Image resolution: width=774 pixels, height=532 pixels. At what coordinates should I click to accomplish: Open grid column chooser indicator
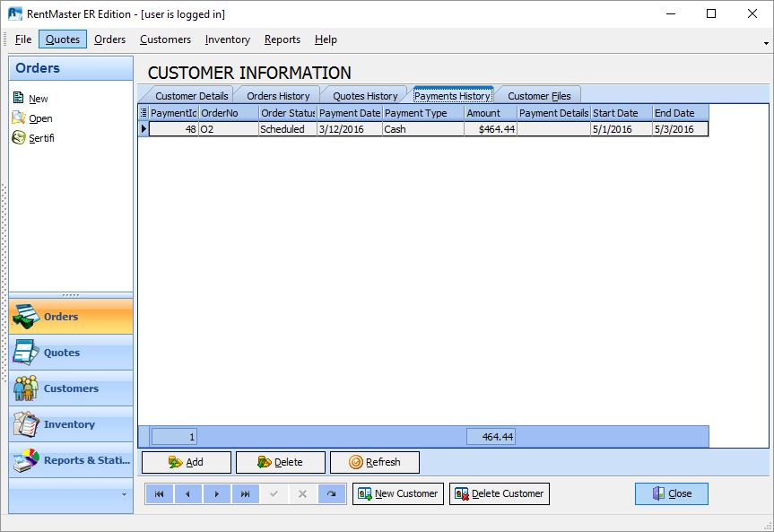tap(143, 113)
